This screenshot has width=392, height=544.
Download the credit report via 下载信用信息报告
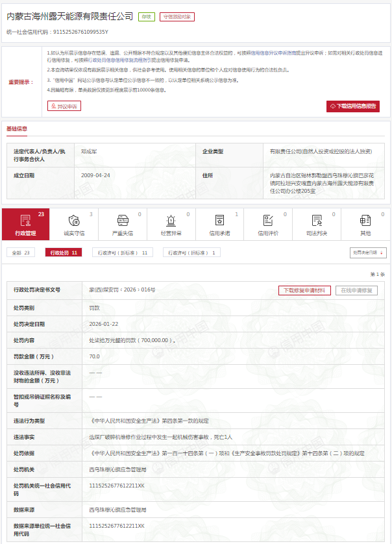pos(352,106)
